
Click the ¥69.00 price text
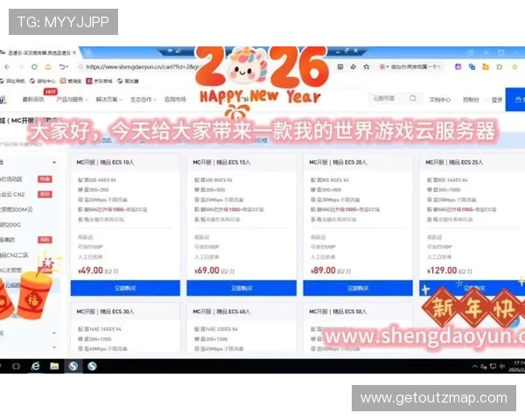pyautogui.click(x=206, y=270)
